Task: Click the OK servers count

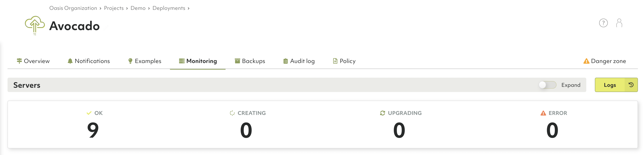Action: coord(93,130)
